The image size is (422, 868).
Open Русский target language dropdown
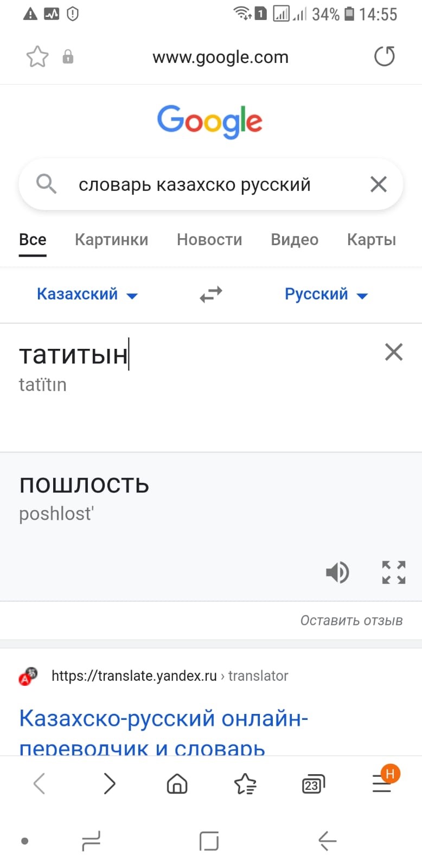[x=326, y=295]
